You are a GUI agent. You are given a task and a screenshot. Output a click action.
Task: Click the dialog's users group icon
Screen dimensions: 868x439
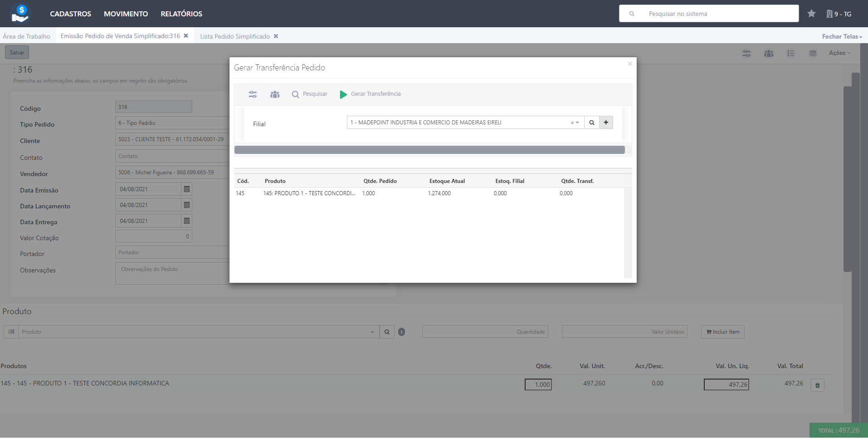tap(275, 94)
